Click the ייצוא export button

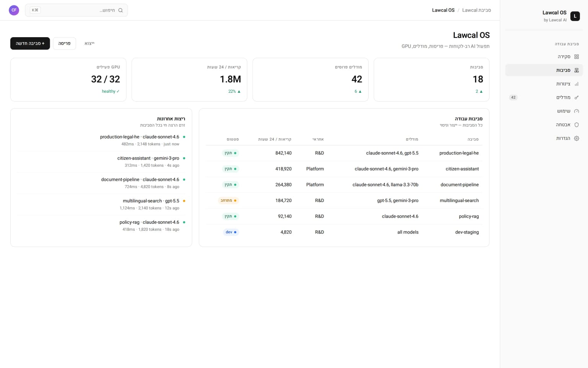coord(89,43)
